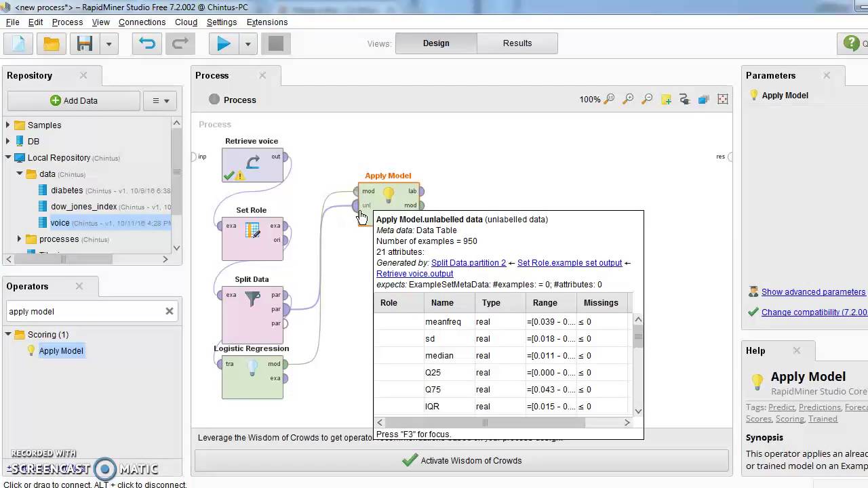Image resolution: width=868 pixels, height=488 pixels.
Task: Collapse the Scoring operator group
Action: coord(9,334)
